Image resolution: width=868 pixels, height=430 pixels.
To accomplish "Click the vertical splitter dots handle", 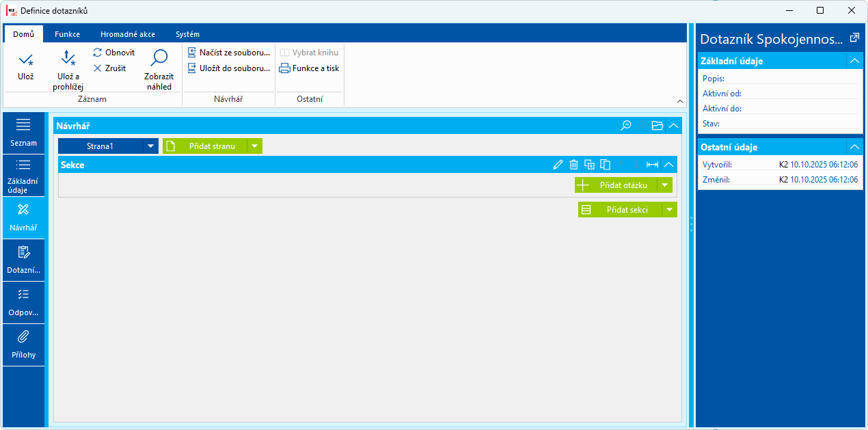I will tap(691, 225).
